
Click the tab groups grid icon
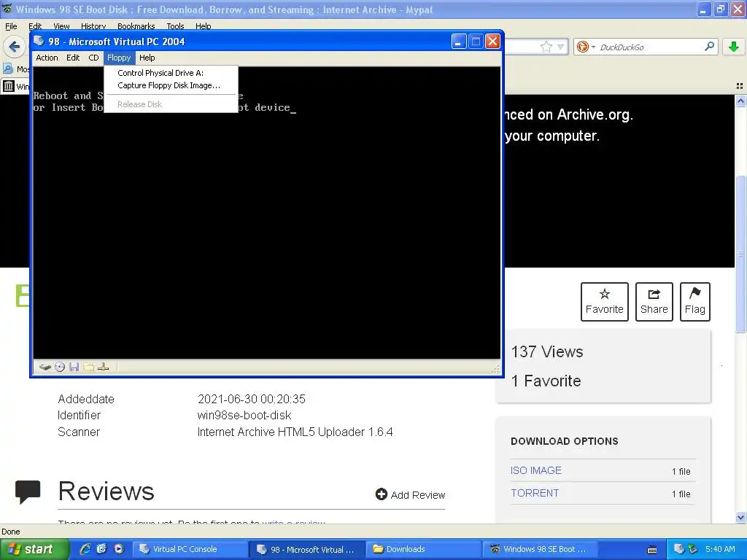(x=740, y=86)
